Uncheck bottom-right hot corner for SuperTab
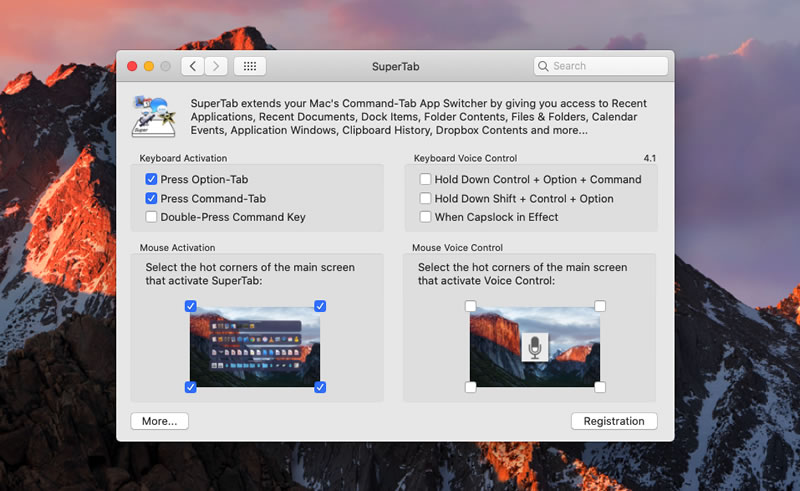The width and height of the screenshot is (800, 491). click(x=320, y=387)
